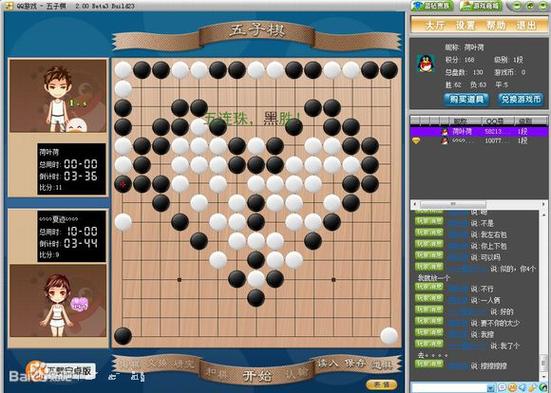
Task: Click the speaker icon below the chat
Action: click(522, 388)
